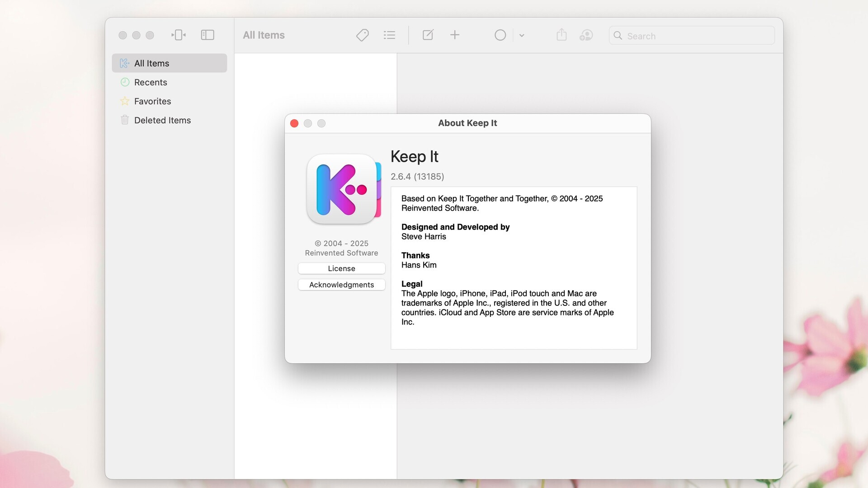Screen dimensions: 868x488
Task: Open the tag labels icon in toolbar
Action: [x=362, y=35]
